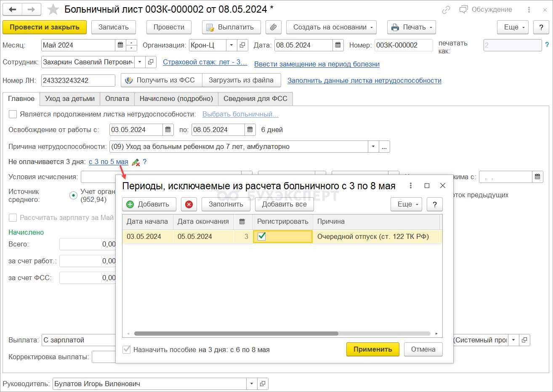Open the Страховой стаж link
Viewport: 553px width, 392px height.
pyautogui.click(x=205, y=62)
